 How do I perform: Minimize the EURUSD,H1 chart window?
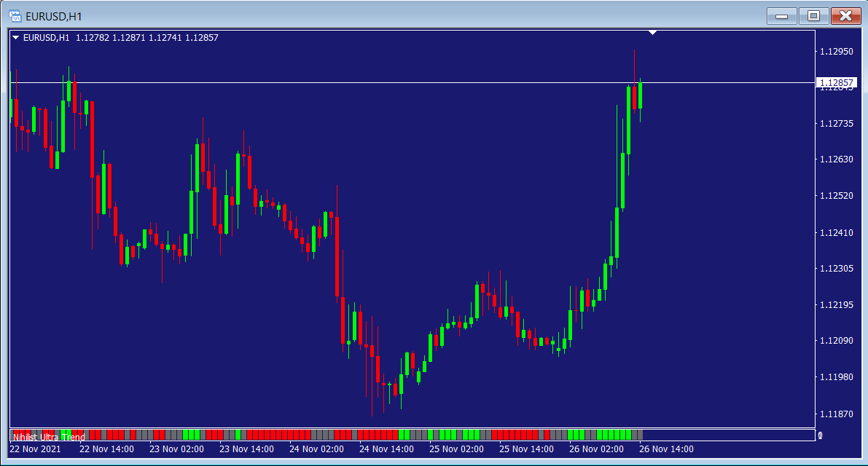click(x=782, y=16)
